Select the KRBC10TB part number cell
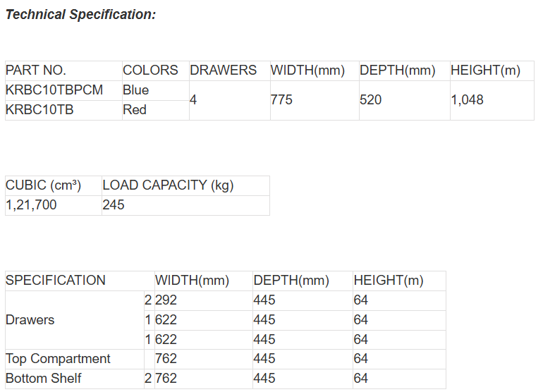 (39, 110)
